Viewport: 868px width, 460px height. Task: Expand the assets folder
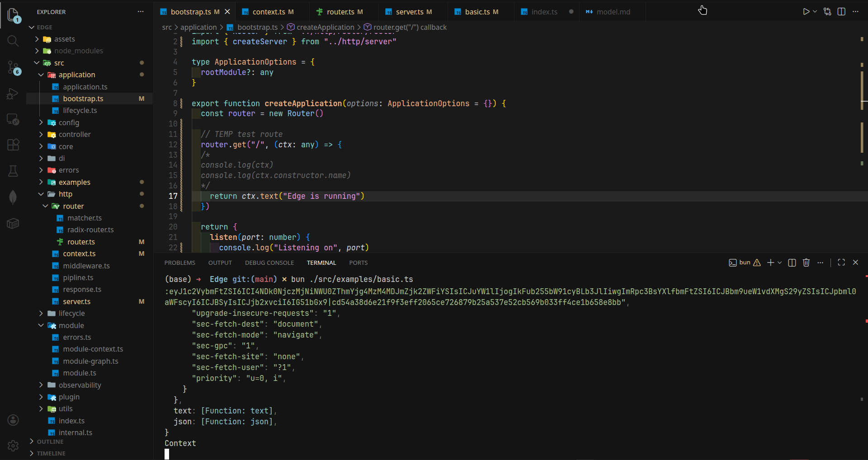point(64,39)
